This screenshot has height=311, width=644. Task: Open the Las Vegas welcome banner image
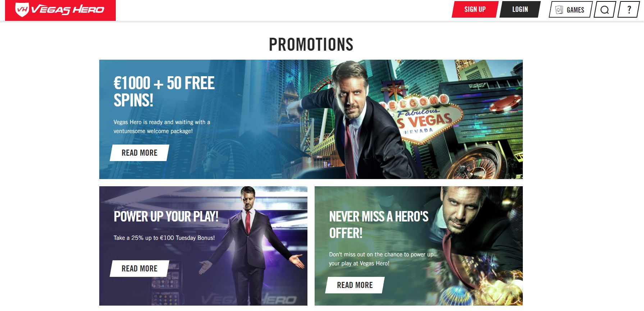tap(311, 119)
